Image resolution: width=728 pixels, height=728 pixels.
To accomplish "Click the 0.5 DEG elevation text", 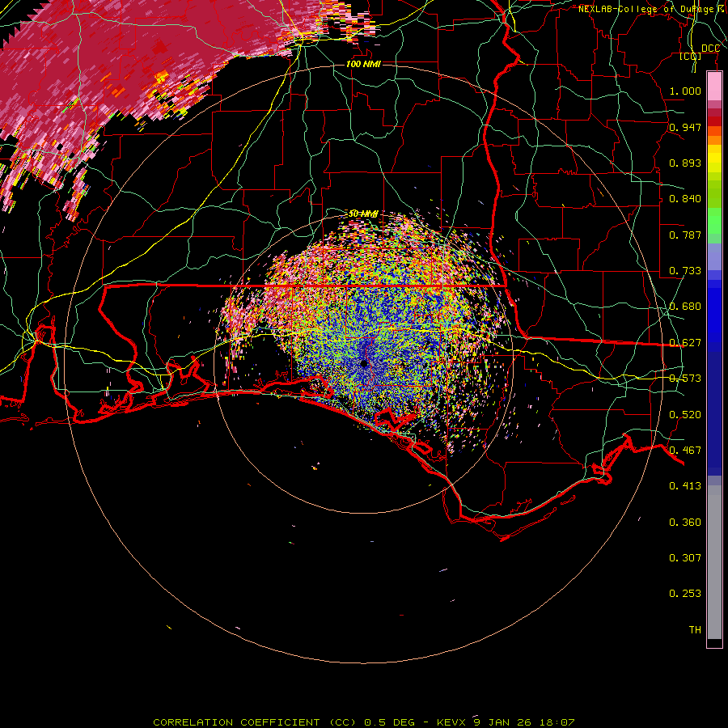I will pos(389,722).
